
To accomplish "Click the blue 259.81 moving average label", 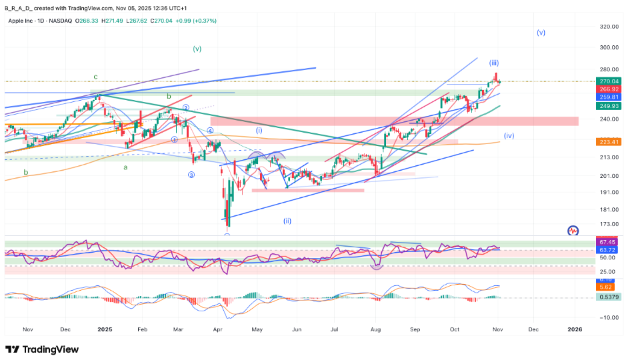I will tap(609, 97).
